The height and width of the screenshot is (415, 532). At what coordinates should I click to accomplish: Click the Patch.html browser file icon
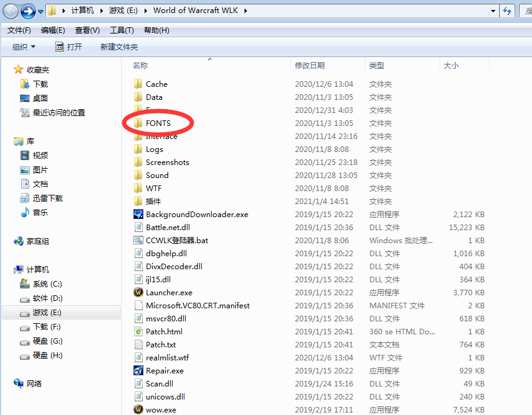138,331
